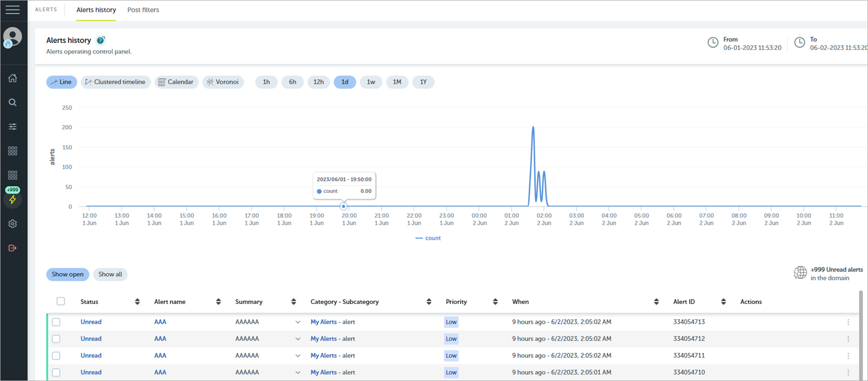The width and height of the screenshot is (868, 381).
Task: Tick the checkbox for alert 334054713
Action: tap(56, 322)
